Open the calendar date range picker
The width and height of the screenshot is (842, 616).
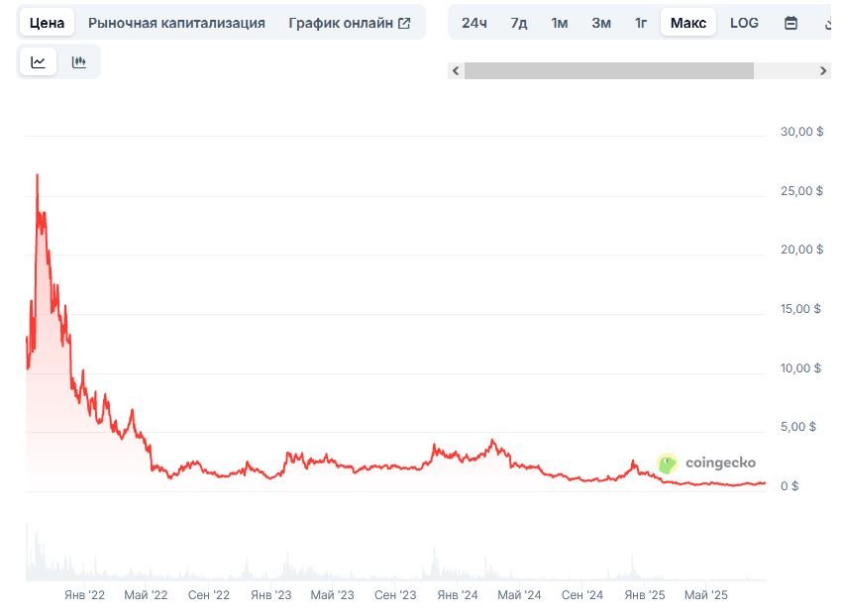tap(790, 23)
